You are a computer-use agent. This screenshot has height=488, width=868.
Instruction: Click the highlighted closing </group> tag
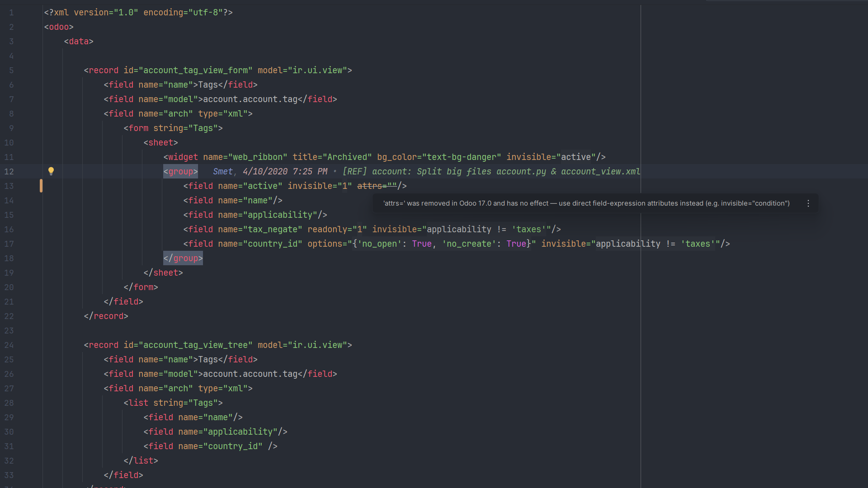[183, 258]
